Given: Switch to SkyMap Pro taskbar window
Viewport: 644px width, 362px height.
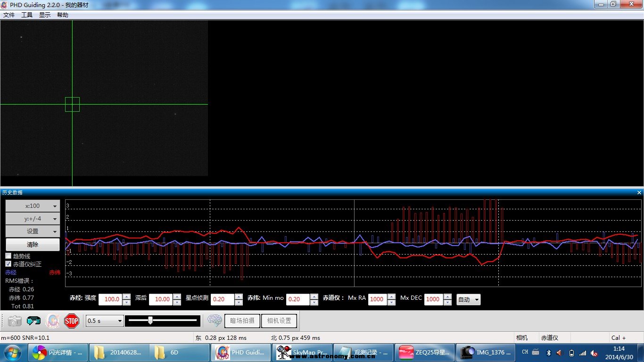Looking at the screenshot, I should pos(302,353).
